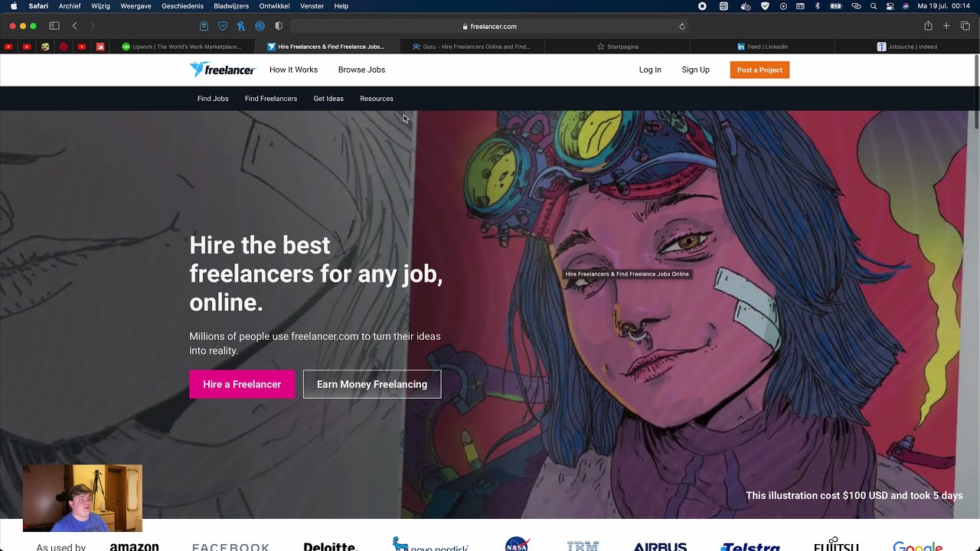This screenshot has height=551, width=980.
Task: Click the Post a Project button
Action: click(759, 70)
